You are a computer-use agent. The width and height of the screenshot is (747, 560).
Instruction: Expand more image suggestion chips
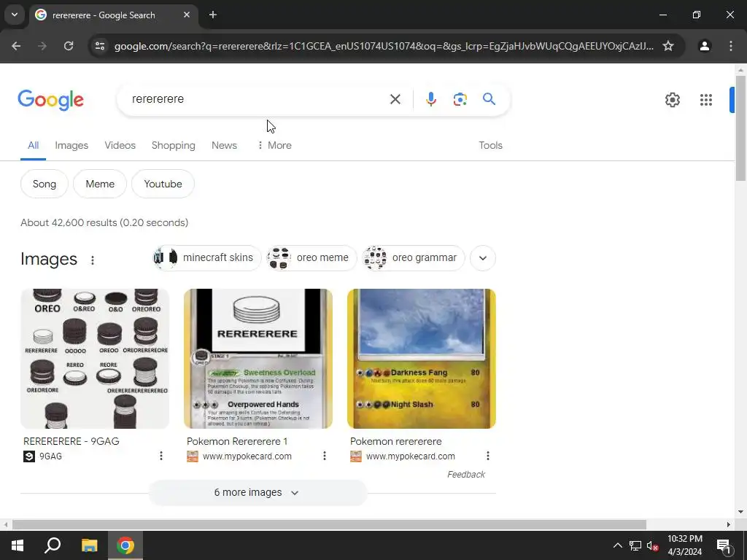pos(483,257)
